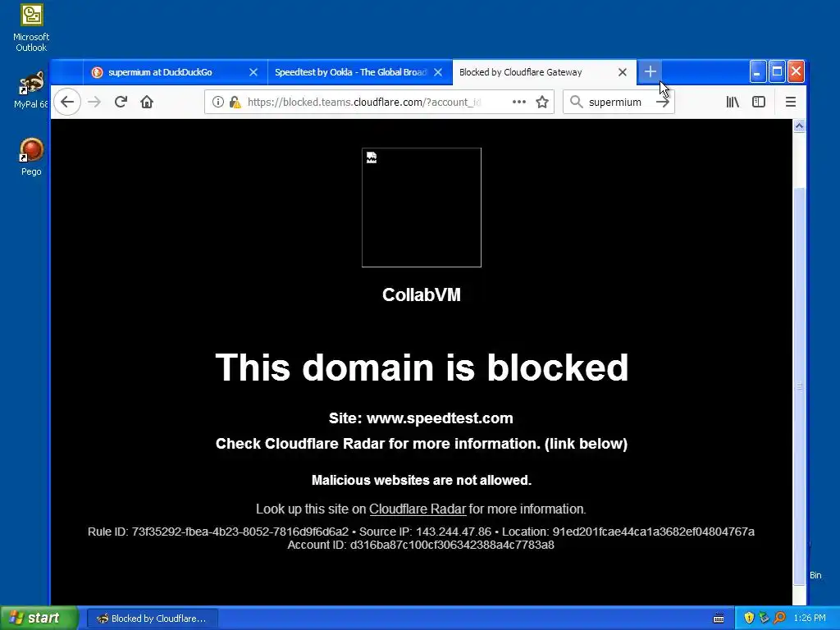Viewport: 840px width, 630px height.
Task: Click the Rule ID text line
Action: 421,532
